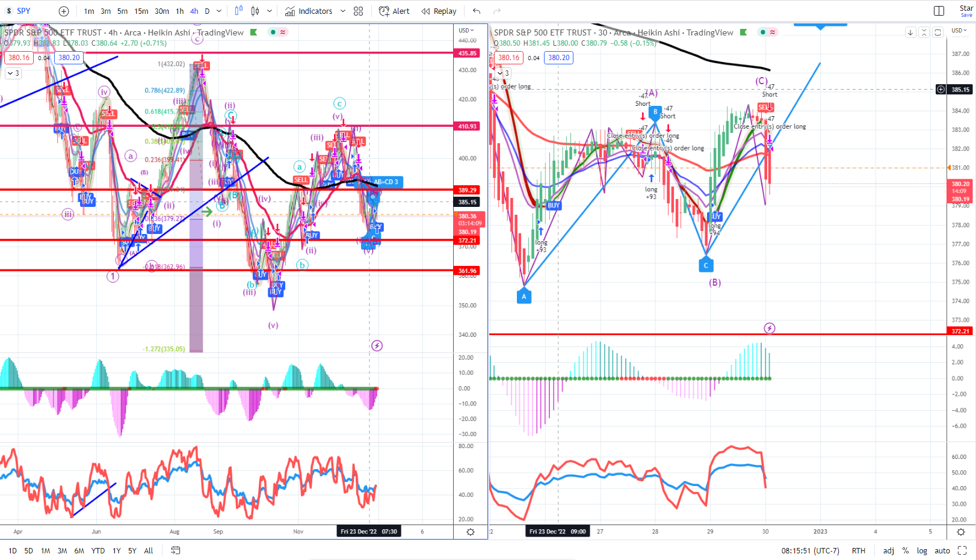Click blue buy price 380.20 on 30-minute chart
Viewport: 976px width, 560px height.
(559, 58)
